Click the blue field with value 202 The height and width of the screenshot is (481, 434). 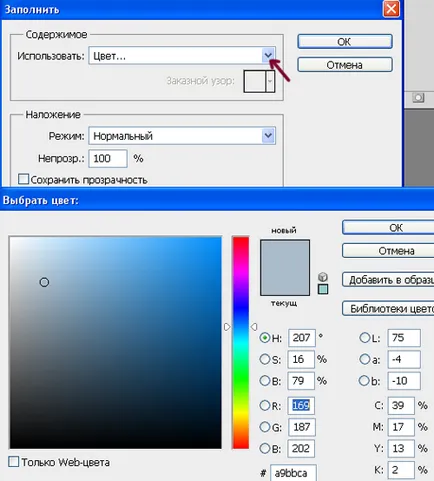coord(301,449)
